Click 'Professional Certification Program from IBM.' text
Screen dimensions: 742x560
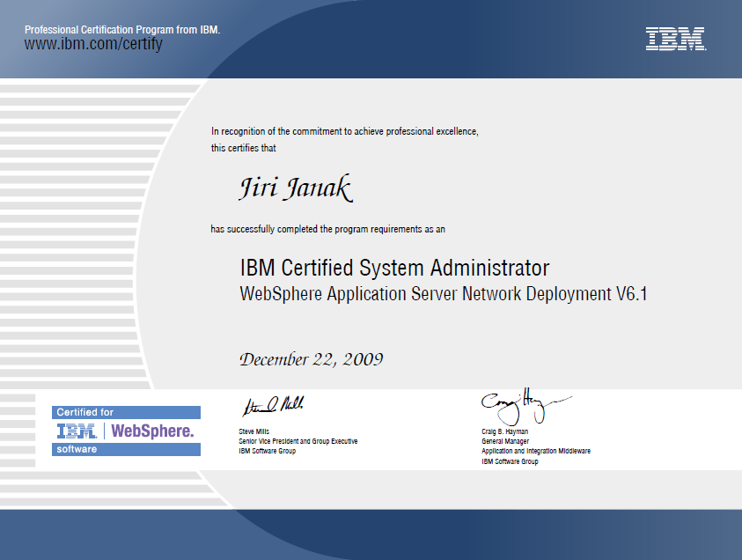point(122,29)
